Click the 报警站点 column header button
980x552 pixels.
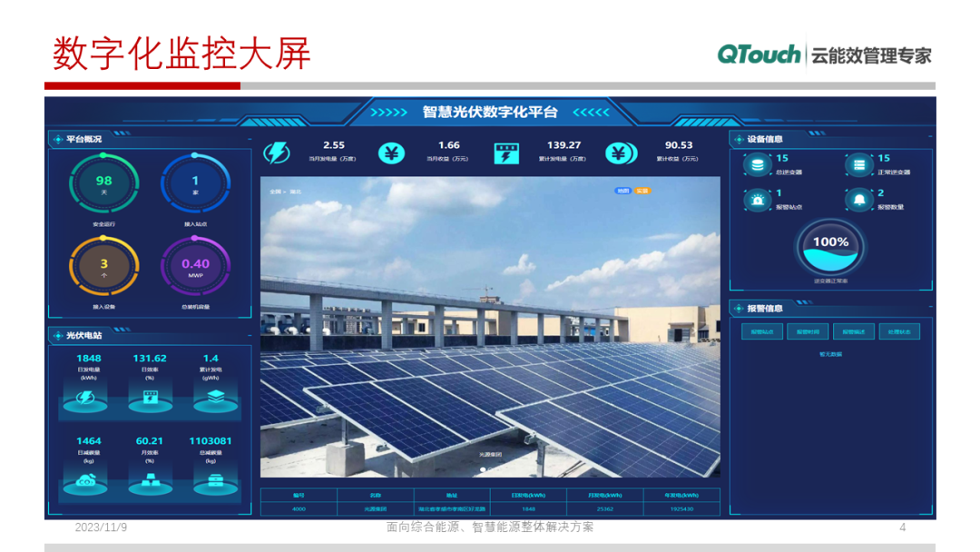[762, 331]
